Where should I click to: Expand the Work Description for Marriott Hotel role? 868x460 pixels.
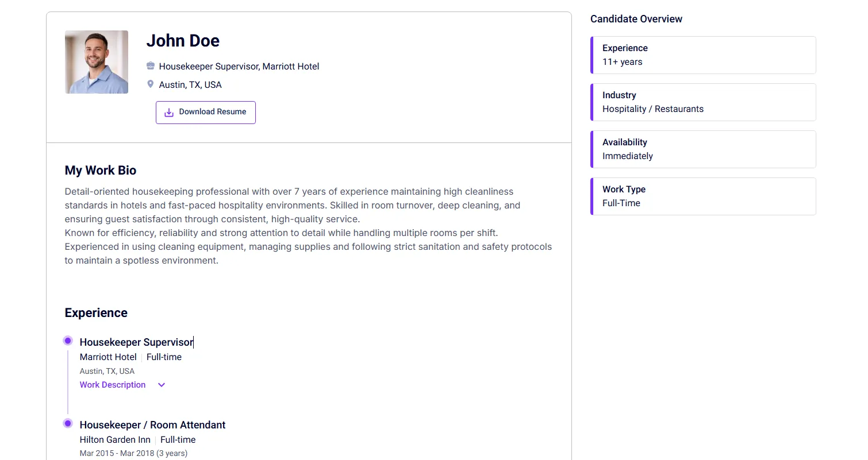(x=113, y=385)
